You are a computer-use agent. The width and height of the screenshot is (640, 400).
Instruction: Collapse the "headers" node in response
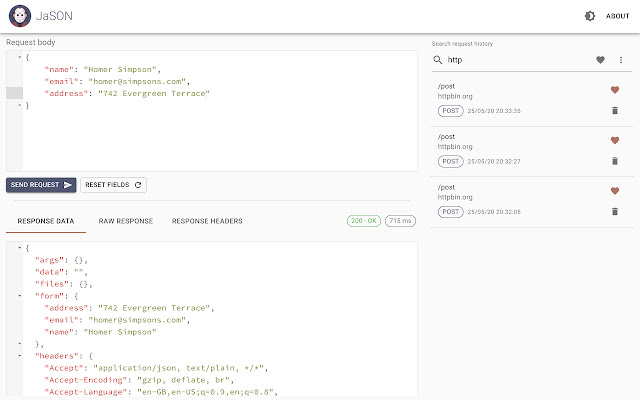pyautogui.click(x=20, y=355)
